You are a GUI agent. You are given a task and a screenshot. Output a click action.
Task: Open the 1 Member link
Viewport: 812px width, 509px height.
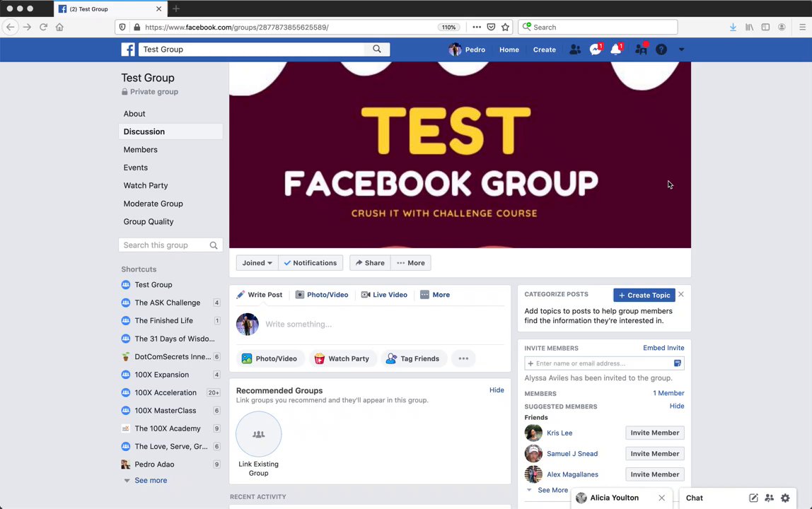(x=668, y=393)
